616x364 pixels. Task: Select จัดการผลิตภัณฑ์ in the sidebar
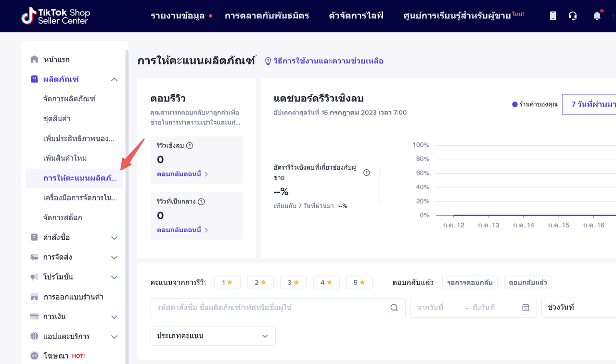pos(69,99)
